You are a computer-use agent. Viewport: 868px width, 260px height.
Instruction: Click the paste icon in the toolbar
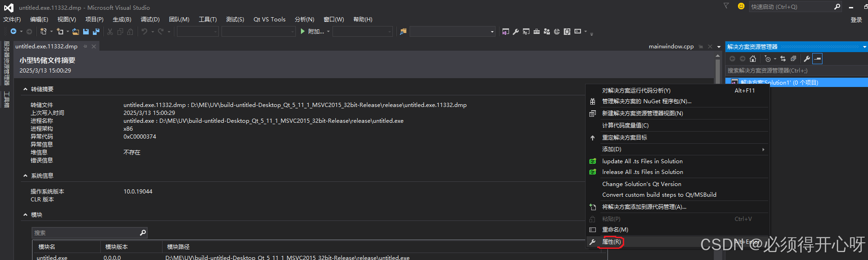click(x=130, y=32)
